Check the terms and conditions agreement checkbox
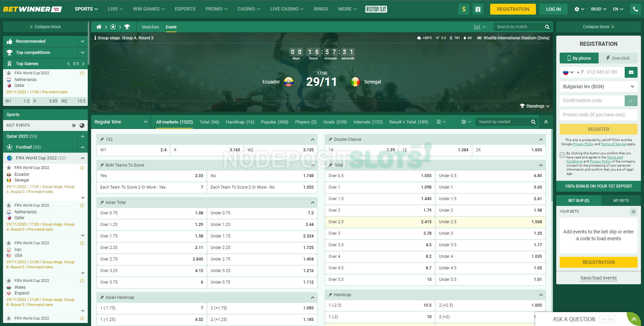This screenshot has width=644, height=326. click(562, 155)
